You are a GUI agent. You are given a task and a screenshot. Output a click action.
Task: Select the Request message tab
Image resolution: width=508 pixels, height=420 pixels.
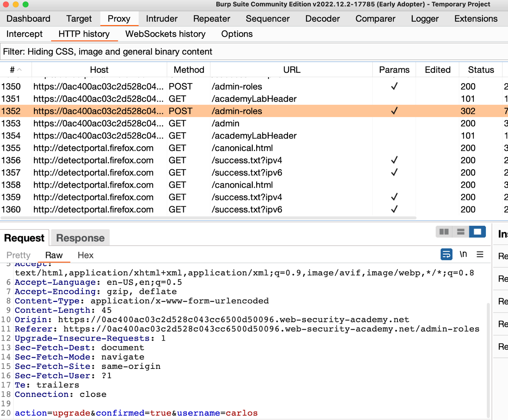[x=24, y=238]
